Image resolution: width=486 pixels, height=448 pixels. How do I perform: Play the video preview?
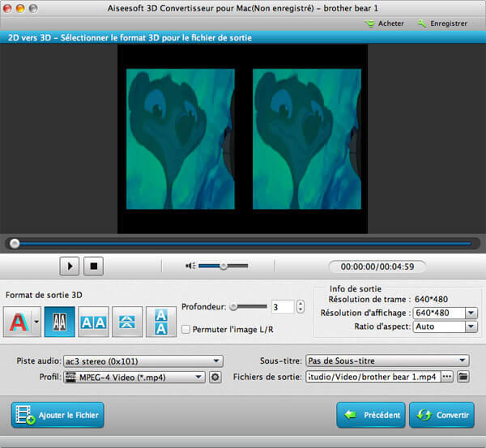pos(70,266)
